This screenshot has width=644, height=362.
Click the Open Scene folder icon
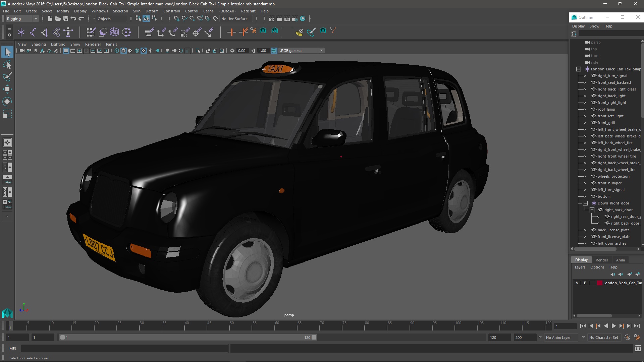tap(58, 19)
